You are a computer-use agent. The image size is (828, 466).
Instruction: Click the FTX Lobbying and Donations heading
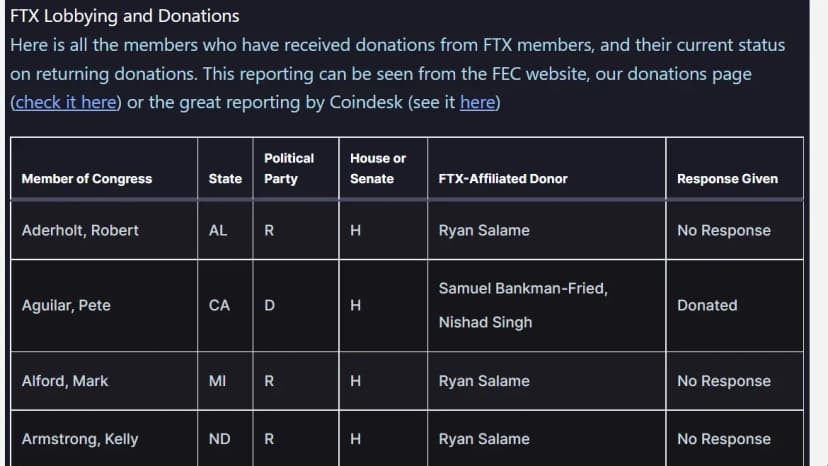tap(124, 16)
